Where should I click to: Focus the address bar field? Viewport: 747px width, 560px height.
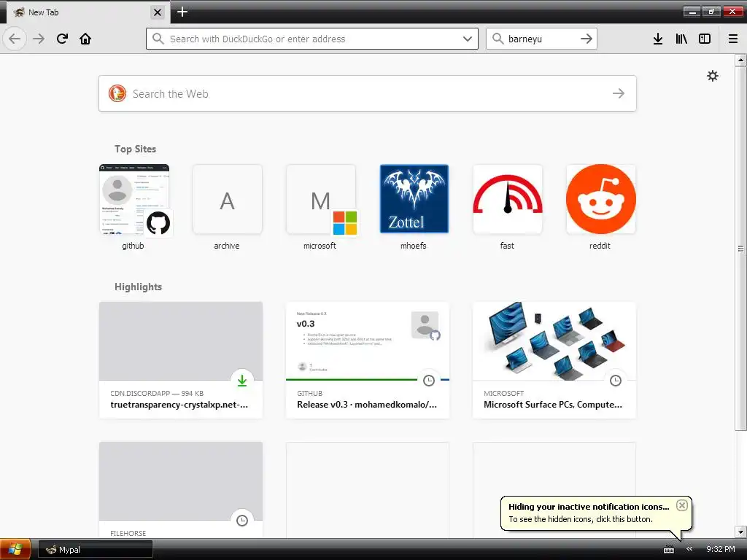pos(312,39)
